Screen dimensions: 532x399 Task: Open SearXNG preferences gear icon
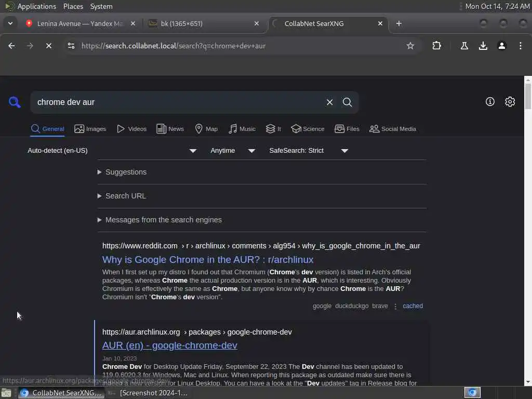pos(510,102)
